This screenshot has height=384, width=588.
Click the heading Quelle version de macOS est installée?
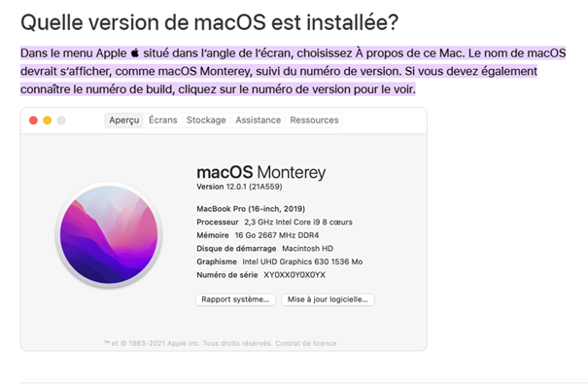(x=209, y=22)
